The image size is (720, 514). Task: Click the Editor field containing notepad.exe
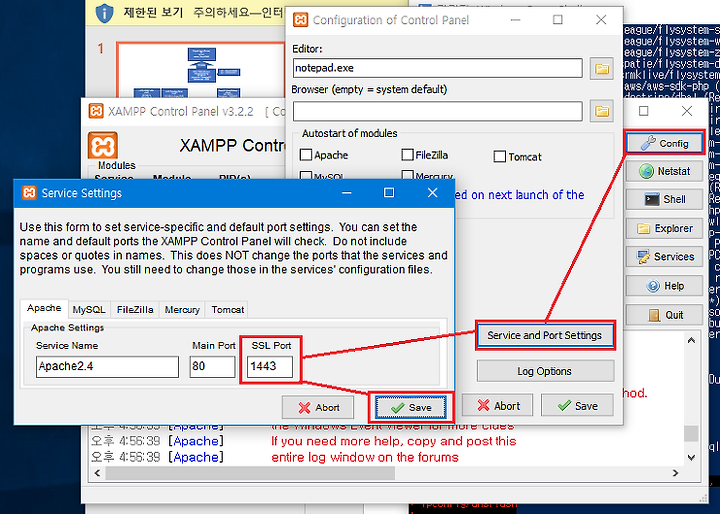click(x=438, y=68)
